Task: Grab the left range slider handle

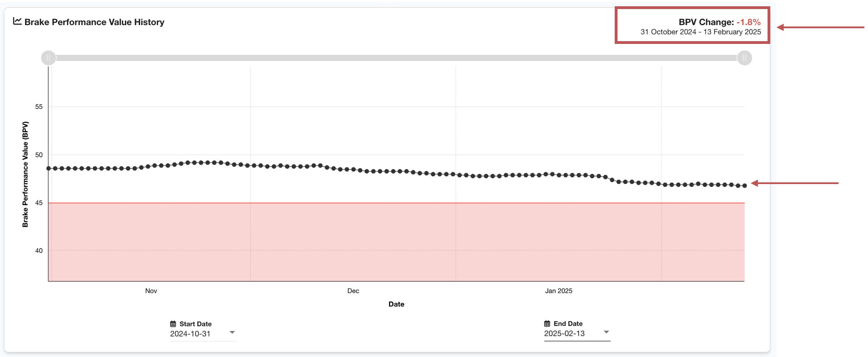Action: click(48, 58)
